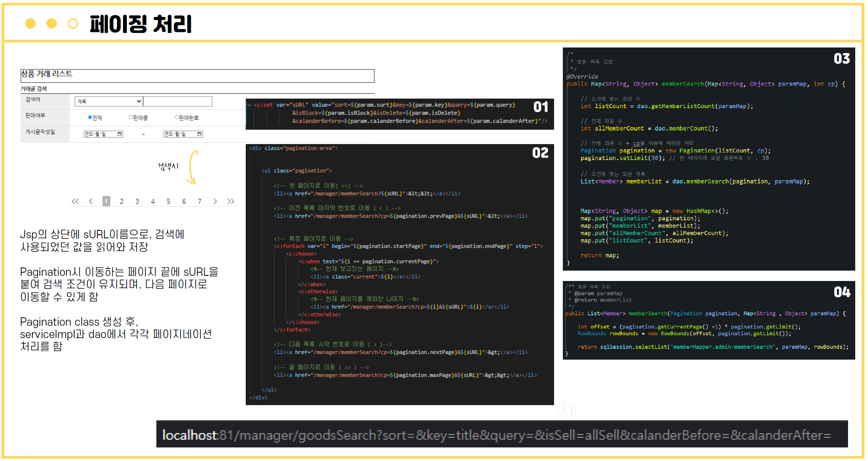
Task: Click the search keyword text input field
Action: pos(178,101)
